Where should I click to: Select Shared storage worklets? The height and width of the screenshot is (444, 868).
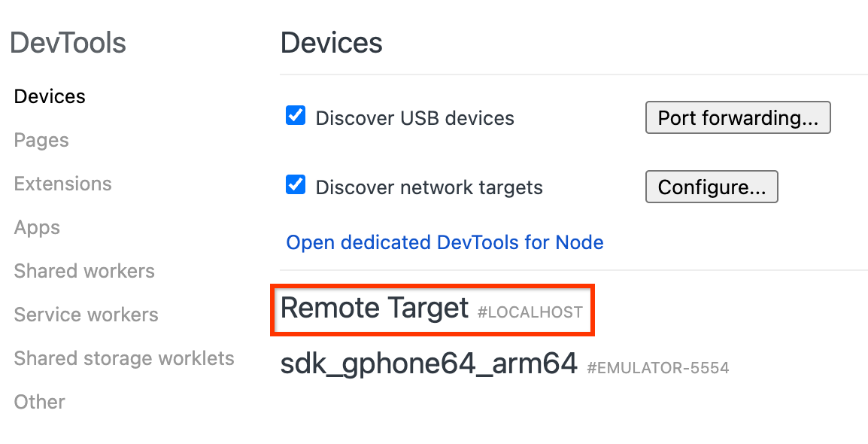point(123,357)
